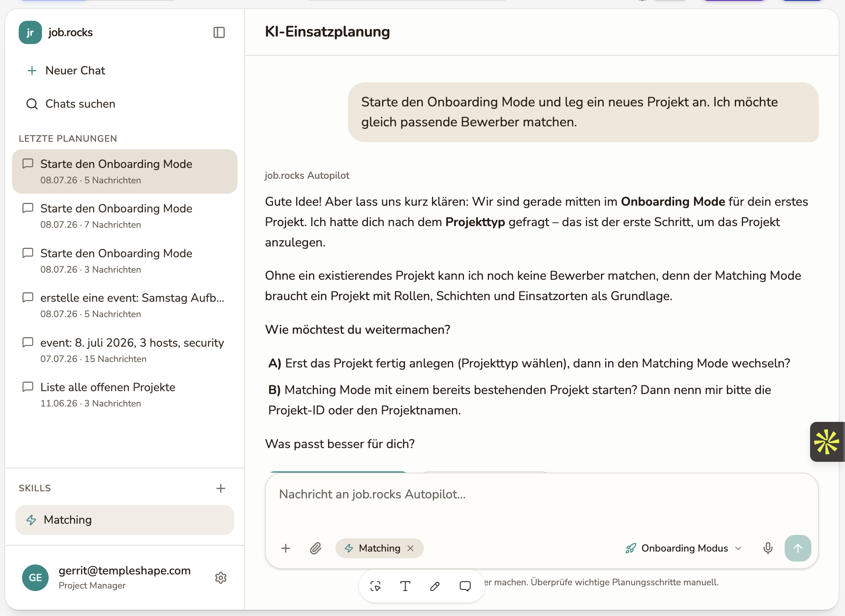Remove the Matching chip with X

[x=410, y=548]
